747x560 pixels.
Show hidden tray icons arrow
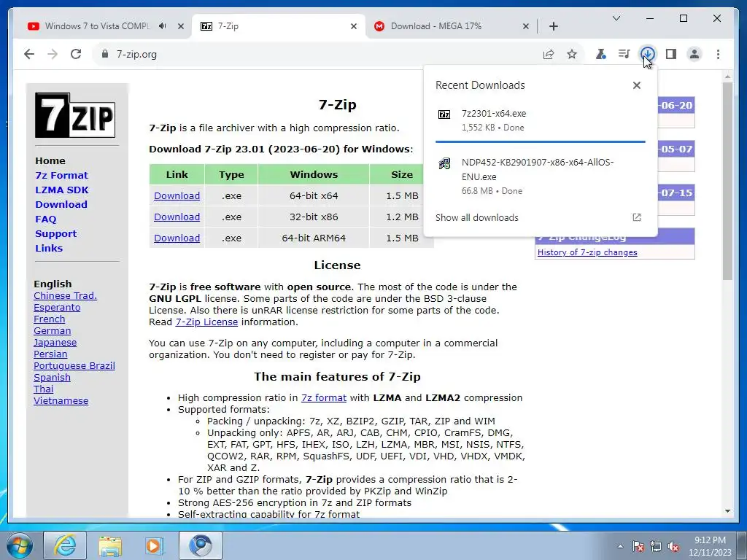pyautogui.click(x=620, y=546)
